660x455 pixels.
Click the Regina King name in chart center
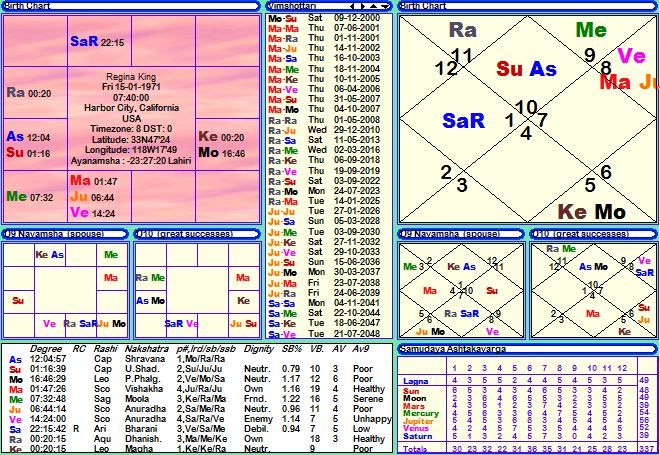click(x=131, y=77)
